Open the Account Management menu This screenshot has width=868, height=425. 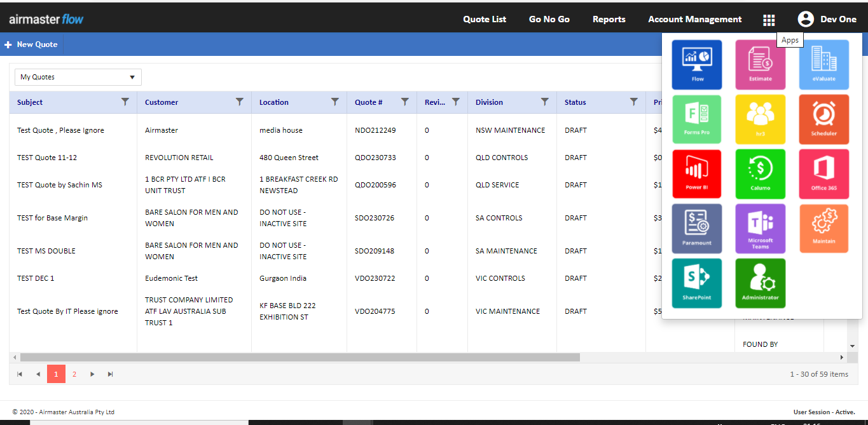coord(695,20)
